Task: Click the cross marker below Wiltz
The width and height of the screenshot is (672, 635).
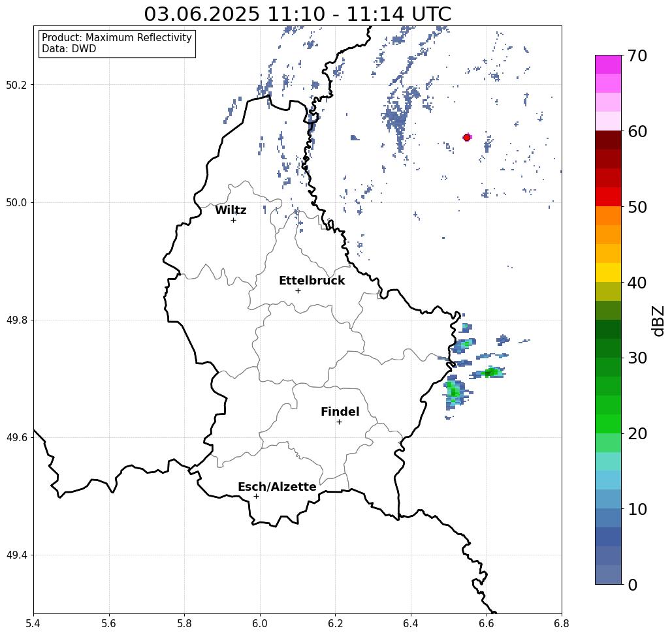Action: coord(234,221)
